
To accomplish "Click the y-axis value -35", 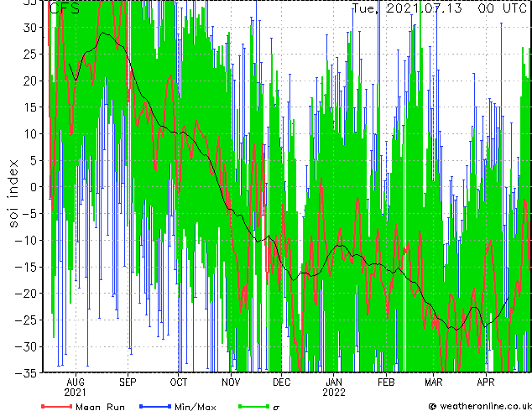I will click(x=27, y=373).
